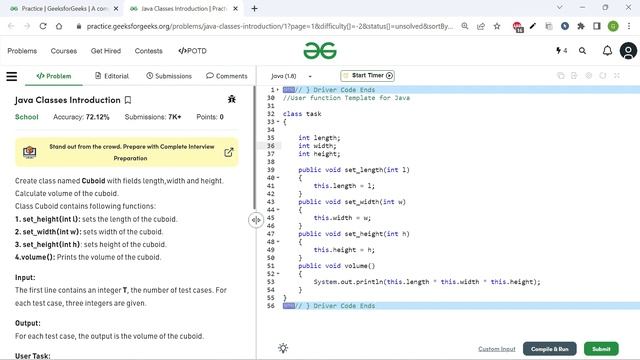Click the panel resize splitter handle
This screenshot has height=360, width=640.
click(x=256, y=220)
